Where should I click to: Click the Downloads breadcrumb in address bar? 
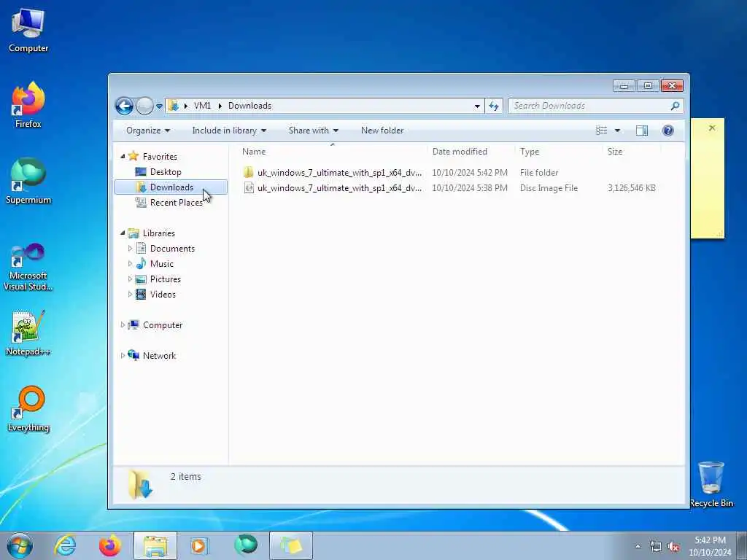click(249, 106)
